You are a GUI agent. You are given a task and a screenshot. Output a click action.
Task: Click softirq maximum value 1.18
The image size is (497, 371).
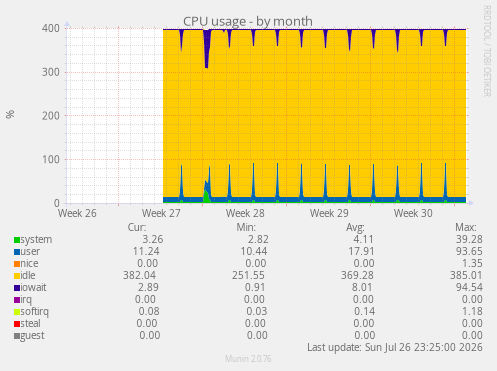click(x=472, y=312)
